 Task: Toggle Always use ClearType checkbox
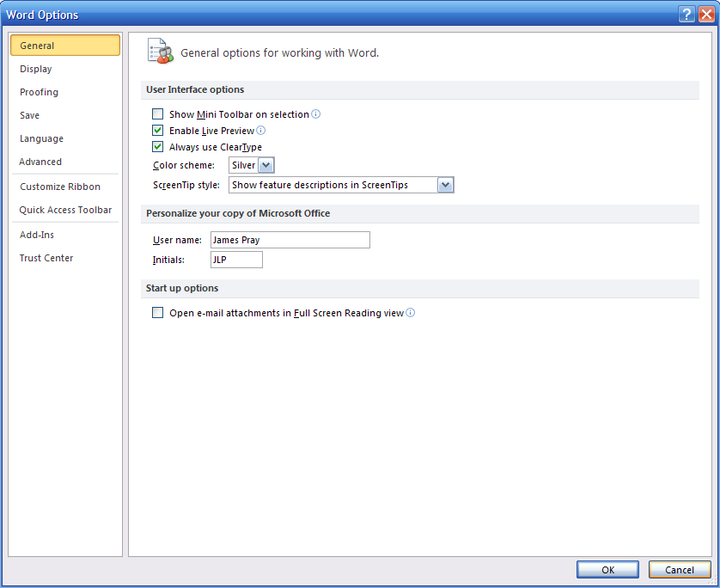pyautogui.click(x=157, y=147)
